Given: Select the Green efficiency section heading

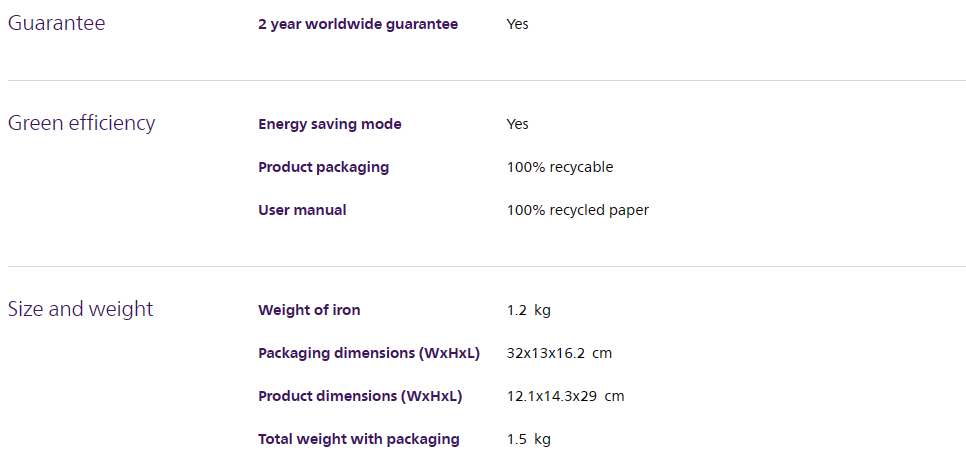Looking at the screenshot, I should tap(81, 123).
